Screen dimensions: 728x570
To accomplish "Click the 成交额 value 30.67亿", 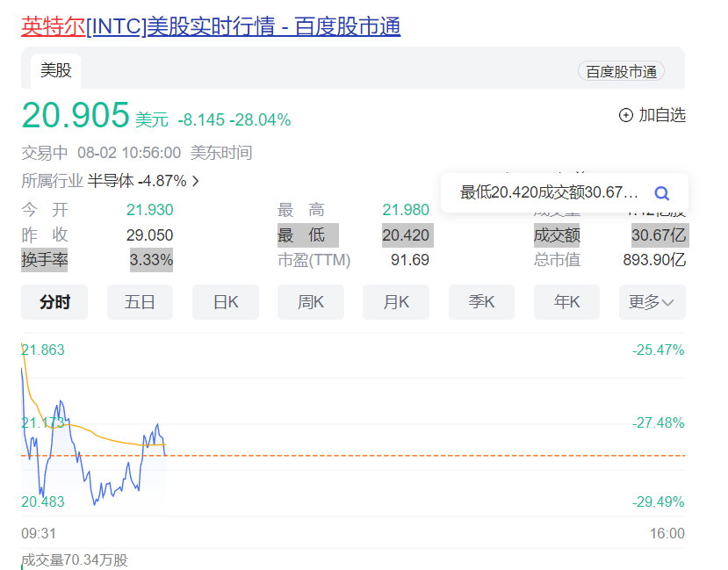I will coord(659,234).
